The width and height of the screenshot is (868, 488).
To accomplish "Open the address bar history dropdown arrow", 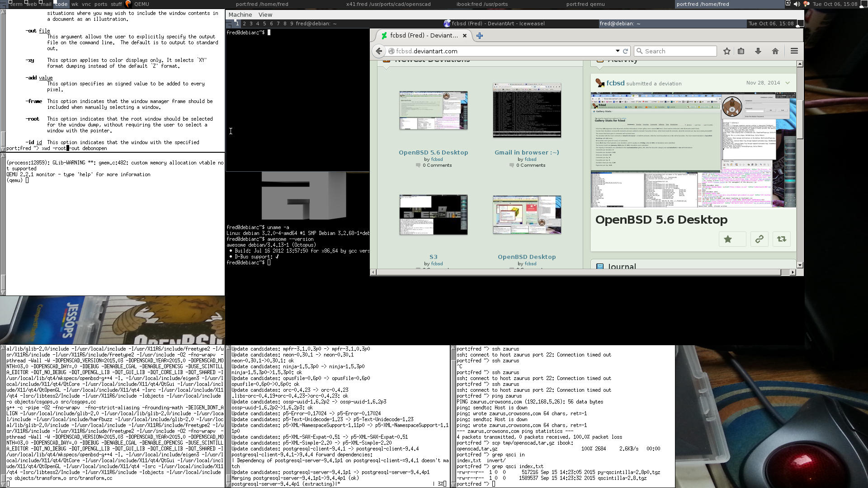I will pos(618,51).
